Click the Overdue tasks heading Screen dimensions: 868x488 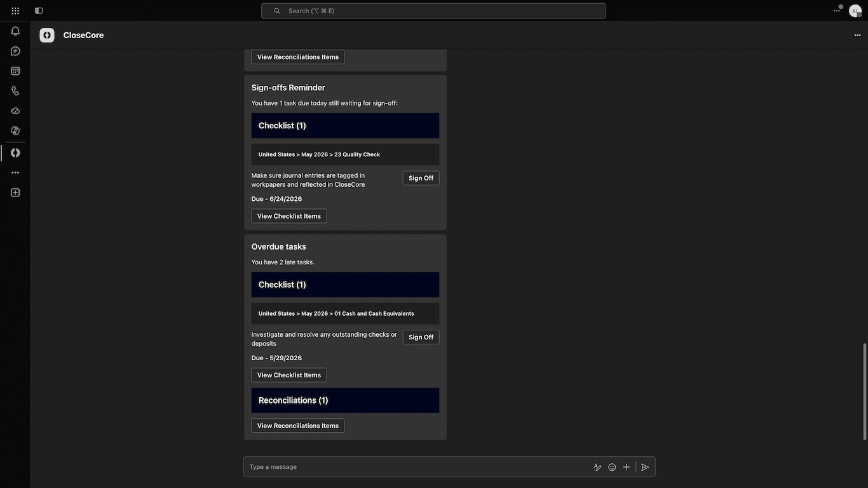[279, 247]
